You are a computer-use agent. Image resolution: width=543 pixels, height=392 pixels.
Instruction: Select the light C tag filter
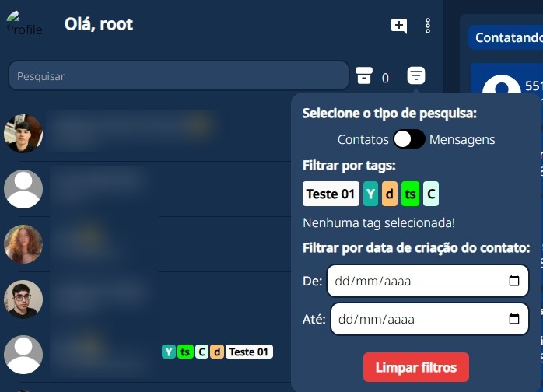(x=430, y=194)
